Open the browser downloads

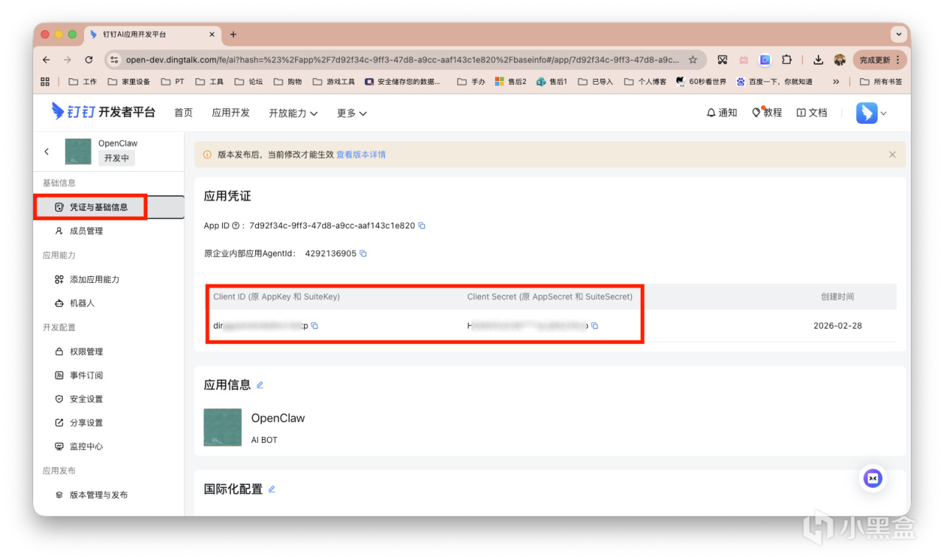(x=819, y=60)
